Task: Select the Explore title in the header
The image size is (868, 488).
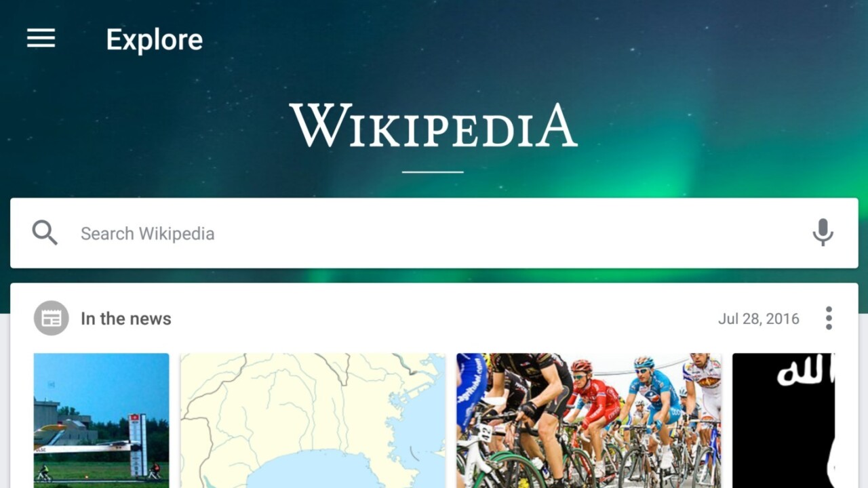Action: click(x=155, y=40)
